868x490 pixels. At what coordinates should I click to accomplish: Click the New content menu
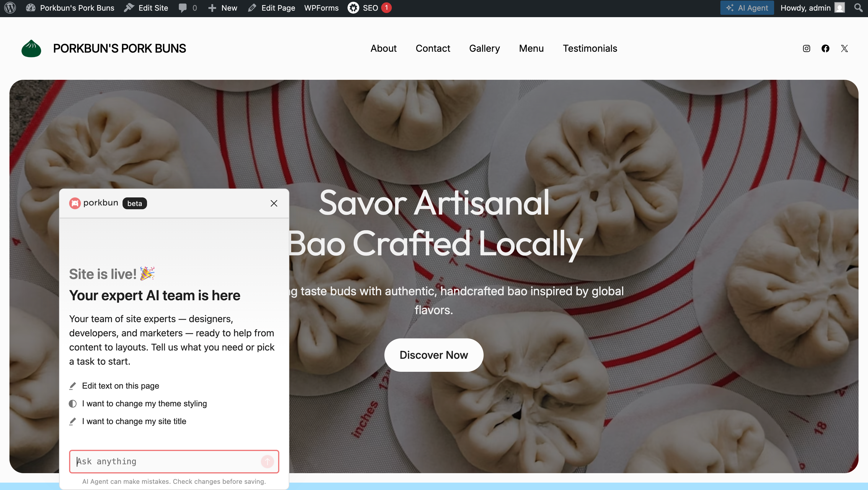(223, 8)
